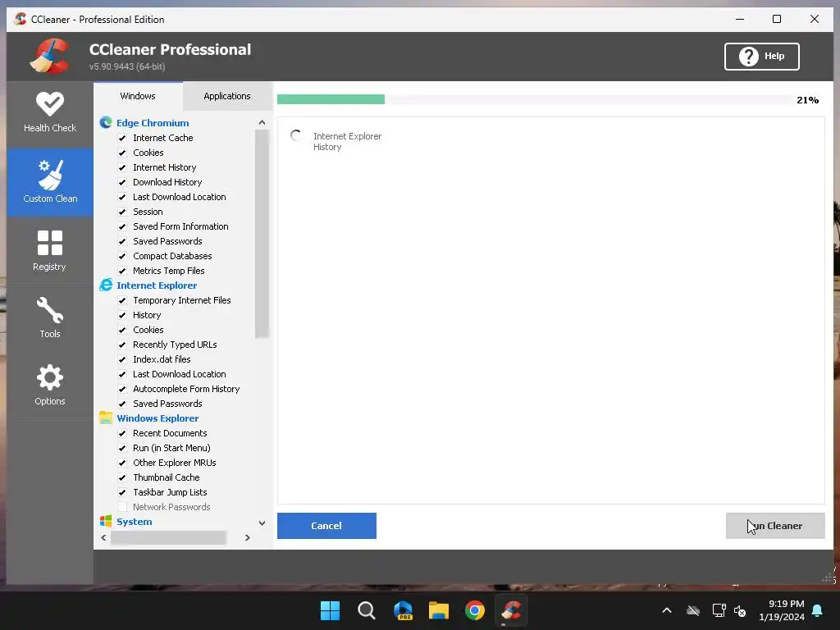
Task: Switch to the Applications tab
Action: point(227,96)
